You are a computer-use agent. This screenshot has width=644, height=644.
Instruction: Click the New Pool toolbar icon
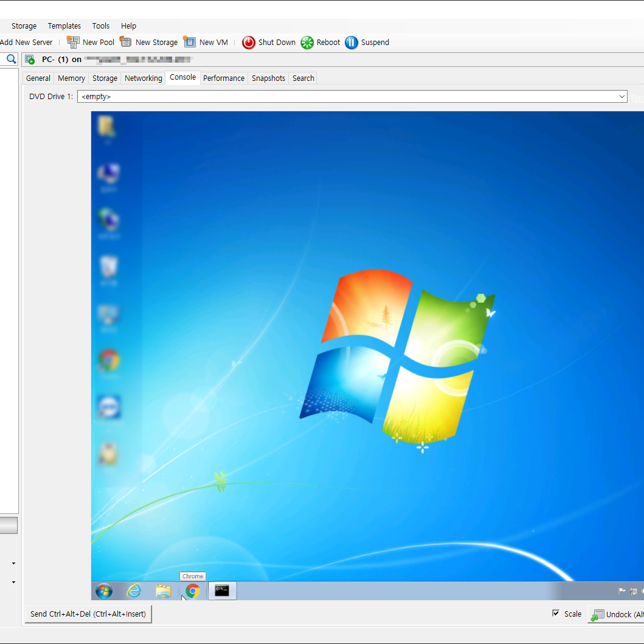tap(73, 43)
